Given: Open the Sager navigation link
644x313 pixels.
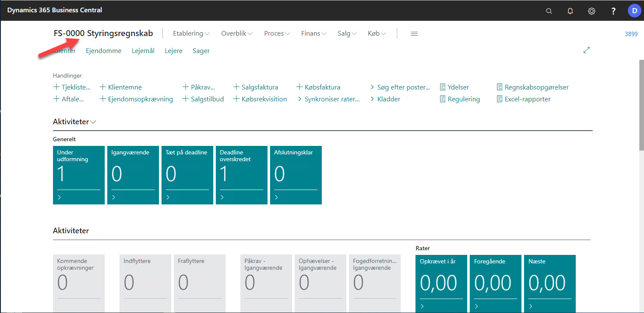Looking at the screenshot, I should click(x=201, y=51).
